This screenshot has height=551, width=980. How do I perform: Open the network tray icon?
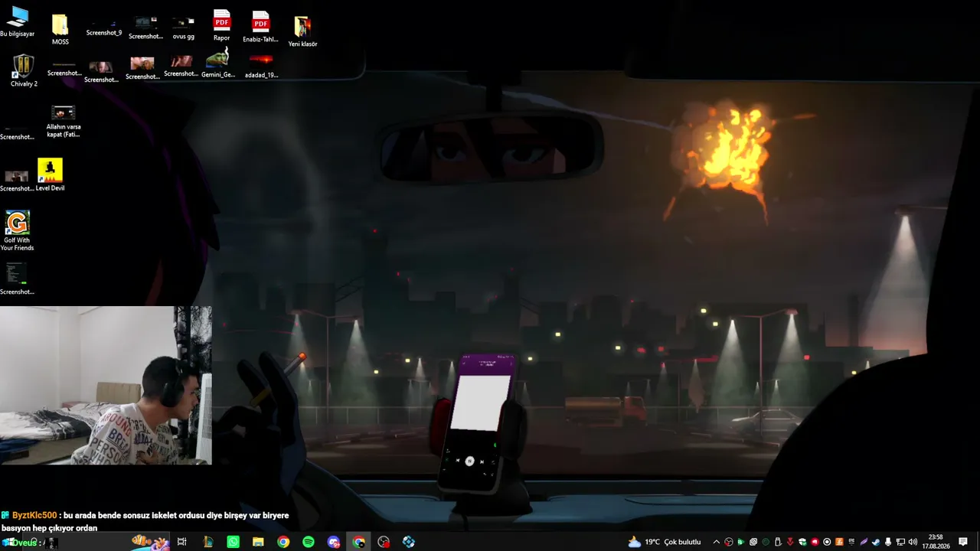click(900, 542)
